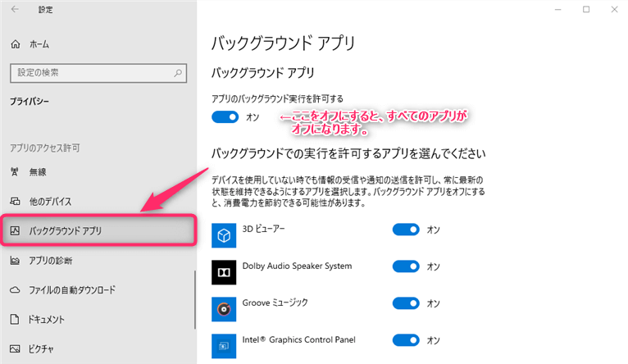Click the 3D ビューアー app icon
Image resolution: width=628 pixels, height=364 pixels.
click(224, 235)
